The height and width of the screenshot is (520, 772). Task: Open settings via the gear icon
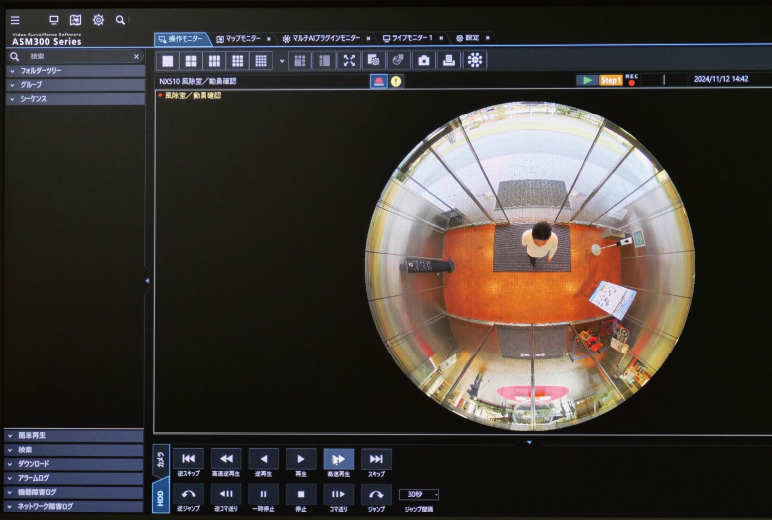[x=98, y=20]
